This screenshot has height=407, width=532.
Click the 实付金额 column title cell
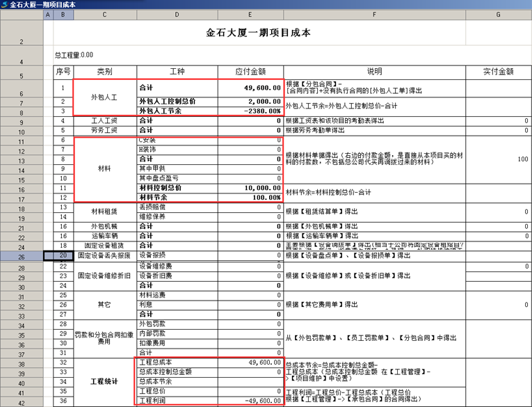tap(498, 71)
